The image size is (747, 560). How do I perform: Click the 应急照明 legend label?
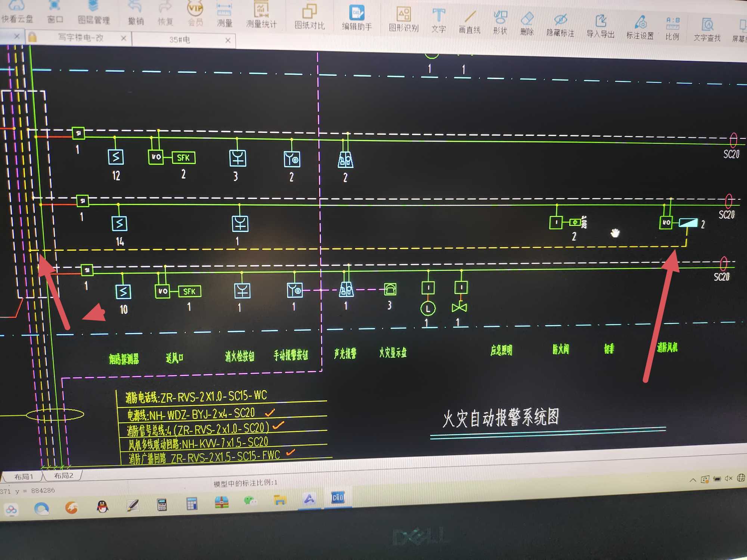[x=501, y=350]
